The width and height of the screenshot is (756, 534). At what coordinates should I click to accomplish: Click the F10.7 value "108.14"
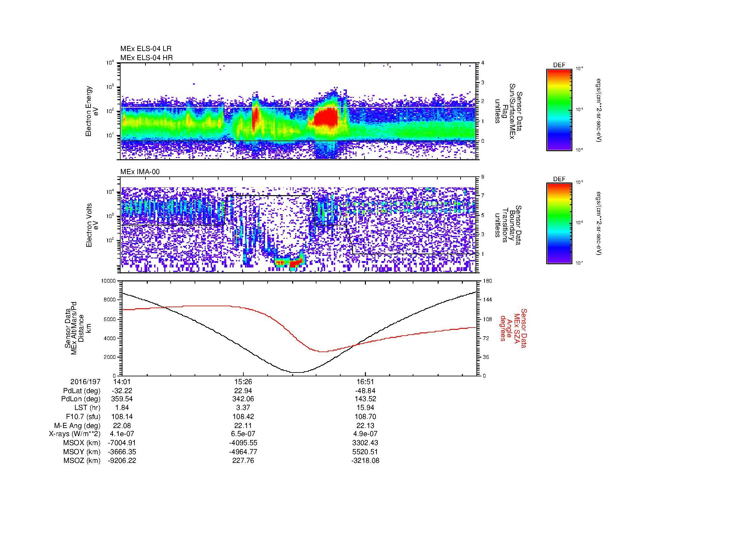(122, 417)
